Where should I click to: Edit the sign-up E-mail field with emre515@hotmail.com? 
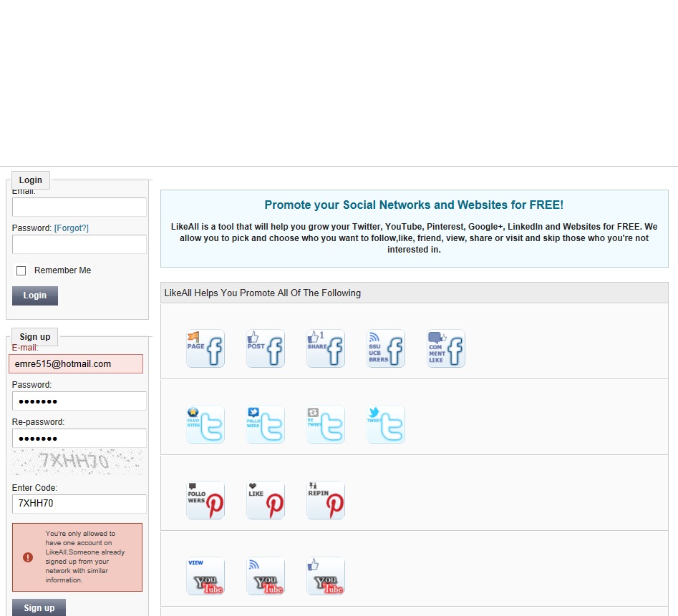pos(76,363)
